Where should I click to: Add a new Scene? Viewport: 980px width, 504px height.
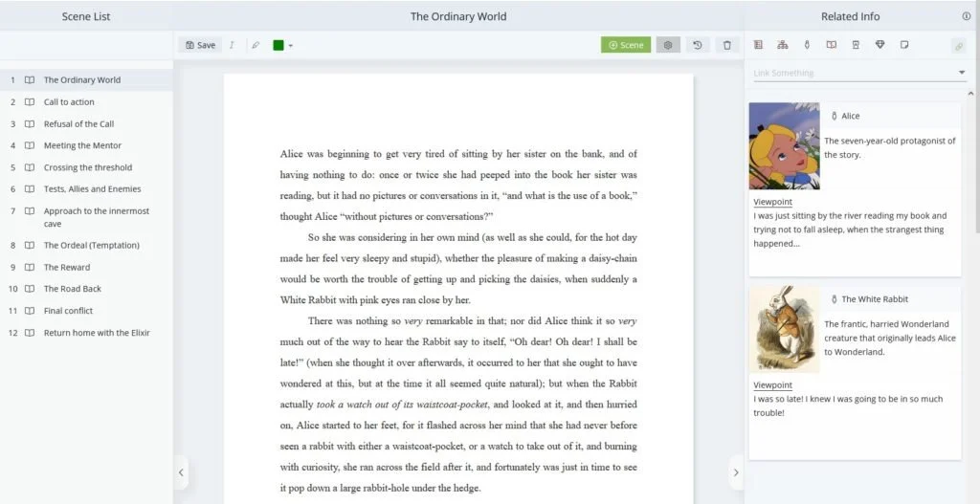click(626, 45)
